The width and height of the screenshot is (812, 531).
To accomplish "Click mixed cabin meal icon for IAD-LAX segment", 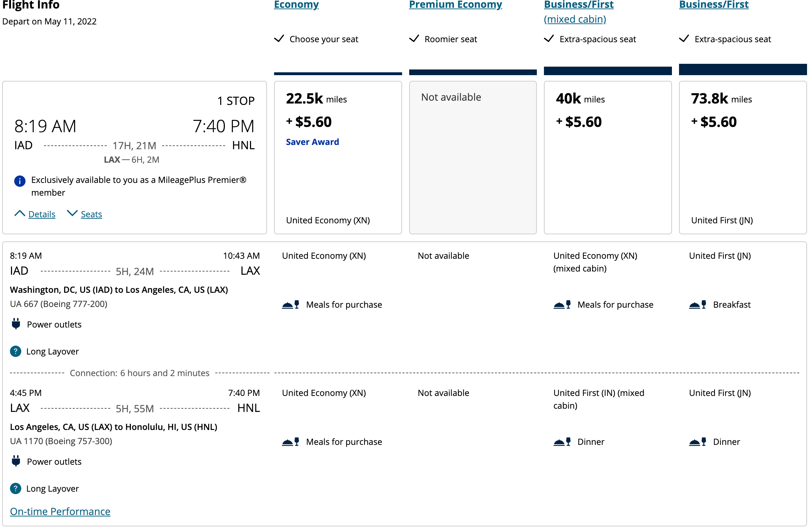I will pos(562,304).
